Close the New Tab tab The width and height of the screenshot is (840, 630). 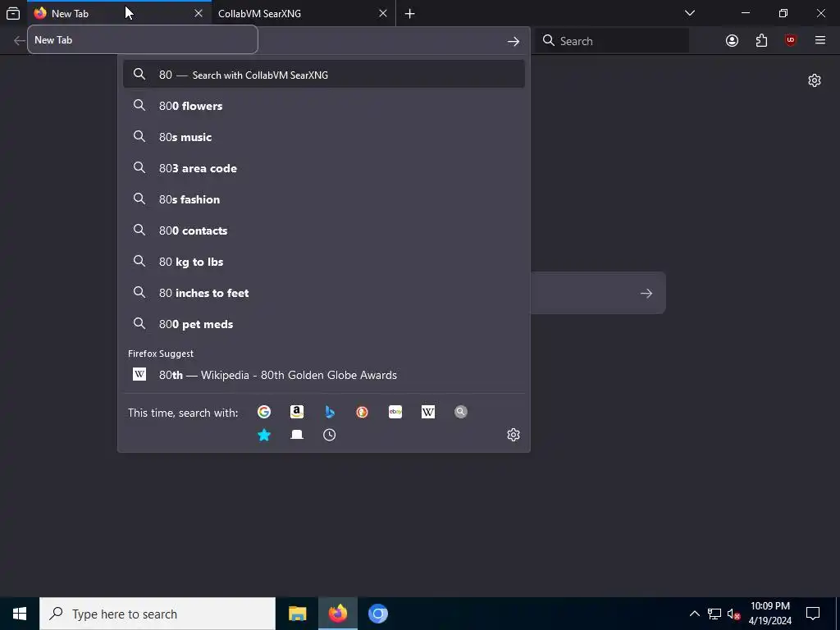(199, 13)
